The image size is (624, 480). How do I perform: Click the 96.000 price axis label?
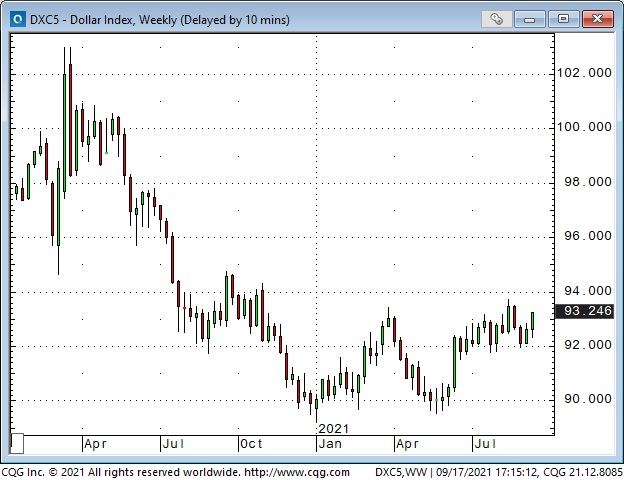click(x=588, y=236)
